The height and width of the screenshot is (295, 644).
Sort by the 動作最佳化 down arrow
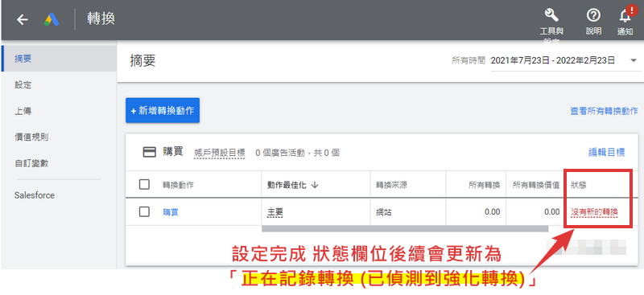(315, 185)
